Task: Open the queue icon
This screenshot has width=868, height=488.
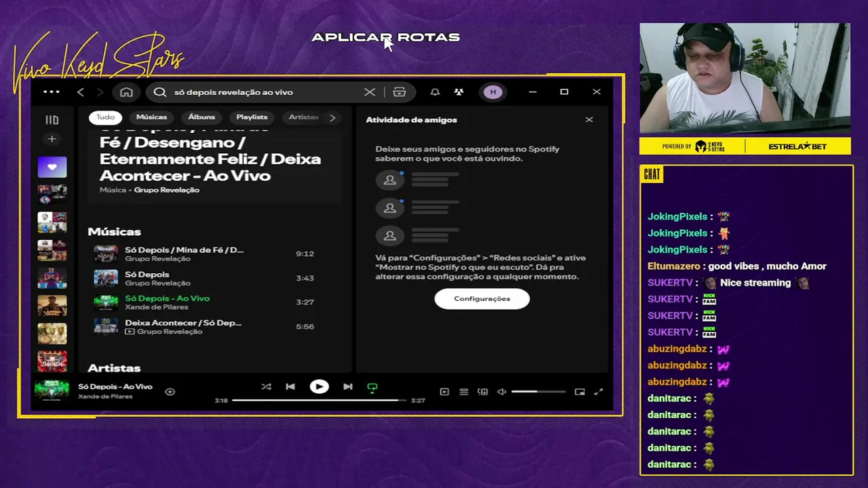Action: (464, 392)
